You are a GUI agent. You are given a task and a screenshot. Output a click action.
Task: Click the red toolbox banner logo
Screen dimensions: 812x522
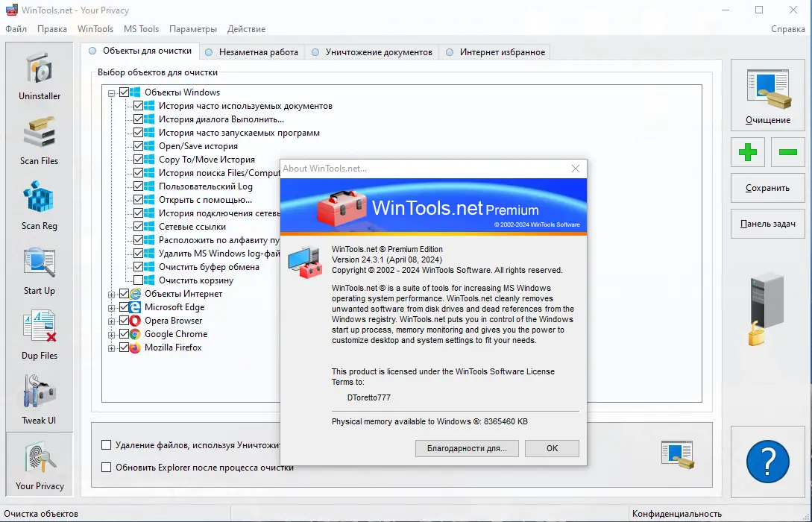pos(342,207)
